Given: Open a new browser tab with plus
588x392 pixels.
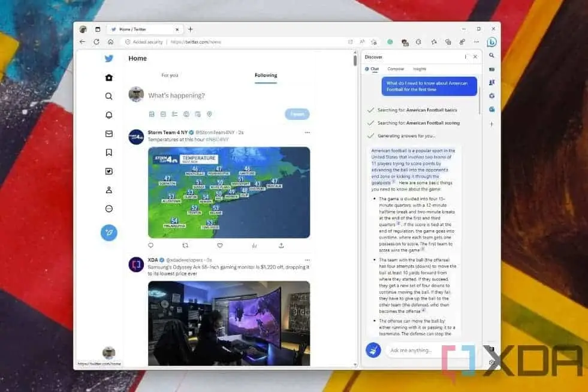Looking at the screenshot, I should (x=191, y=29).
